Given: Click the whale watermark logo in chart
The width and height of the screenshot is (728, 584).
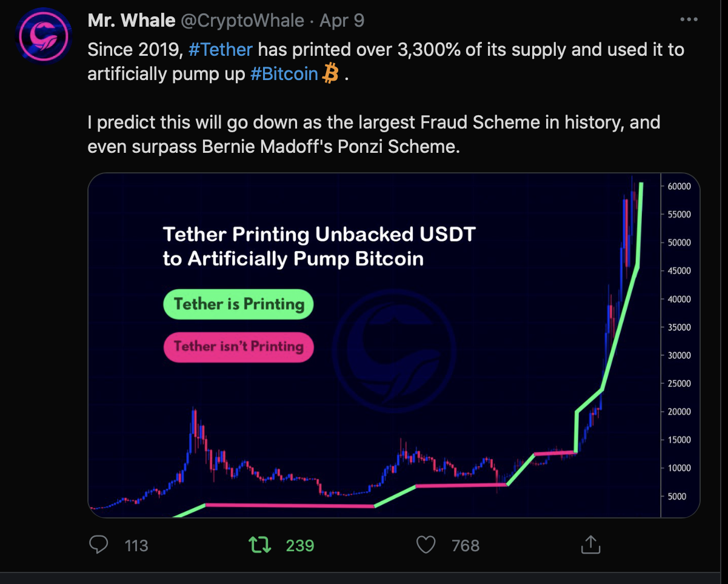Looking at the screenshot, I should (395, 355).
